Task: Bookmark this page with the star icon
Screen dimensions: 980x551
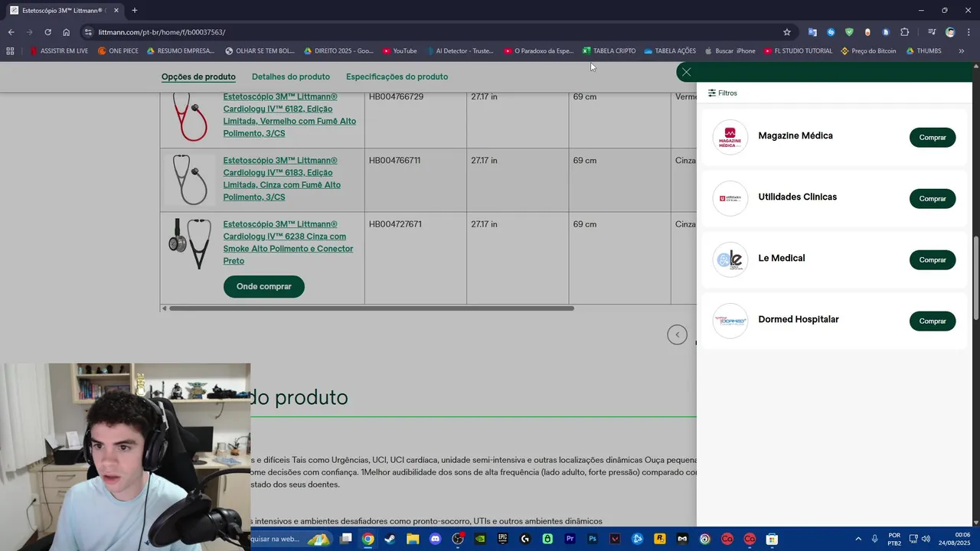Action: (786, 32)
